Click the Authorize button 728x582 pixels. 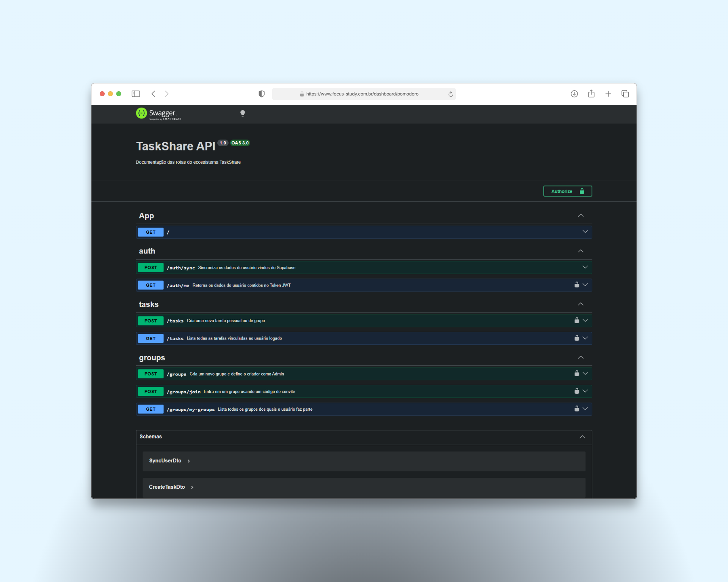point(567,191)
